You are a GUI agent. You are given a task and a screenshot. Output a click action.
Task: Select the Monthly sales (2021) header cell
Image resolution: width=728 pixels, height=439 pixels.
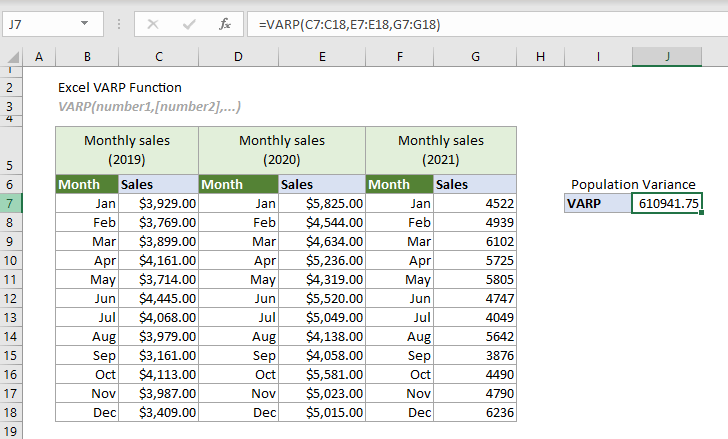[x=440, y=149]
